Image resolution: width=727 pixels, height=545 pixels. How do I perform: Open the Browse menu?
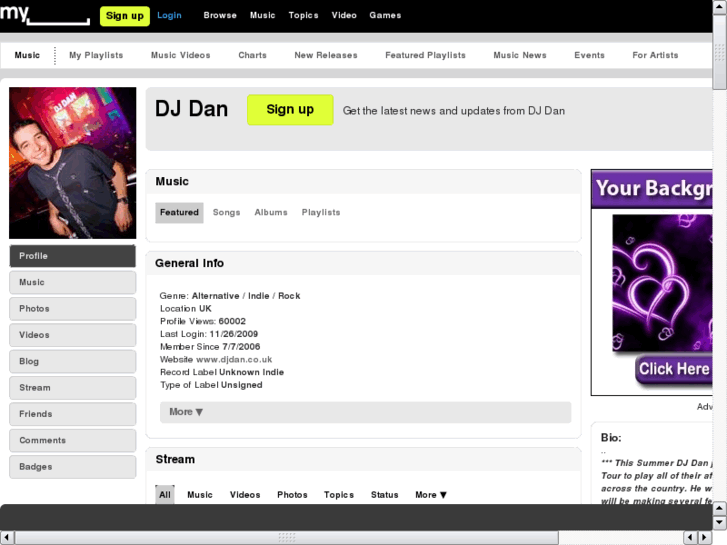click(x=220, y=15)
